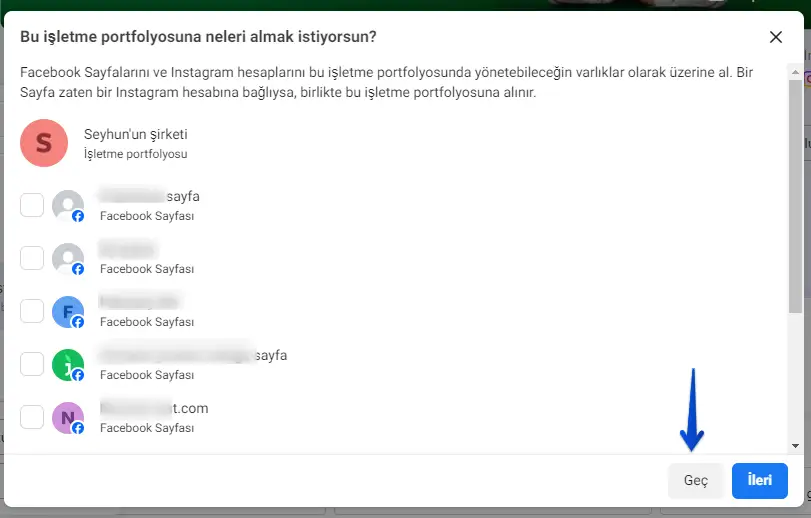Click the Facebook Sayfası label under the F page

[146, 322]
